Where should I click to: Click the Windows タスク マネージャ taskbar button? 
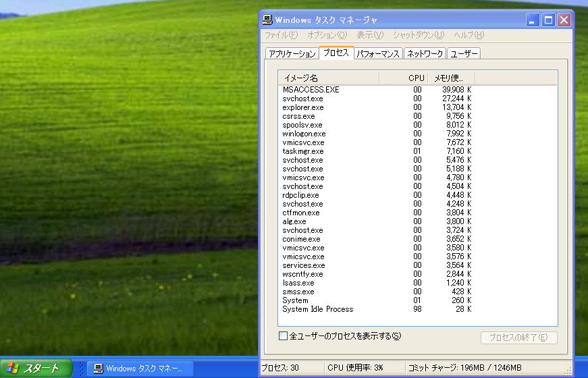click(140, 369)
